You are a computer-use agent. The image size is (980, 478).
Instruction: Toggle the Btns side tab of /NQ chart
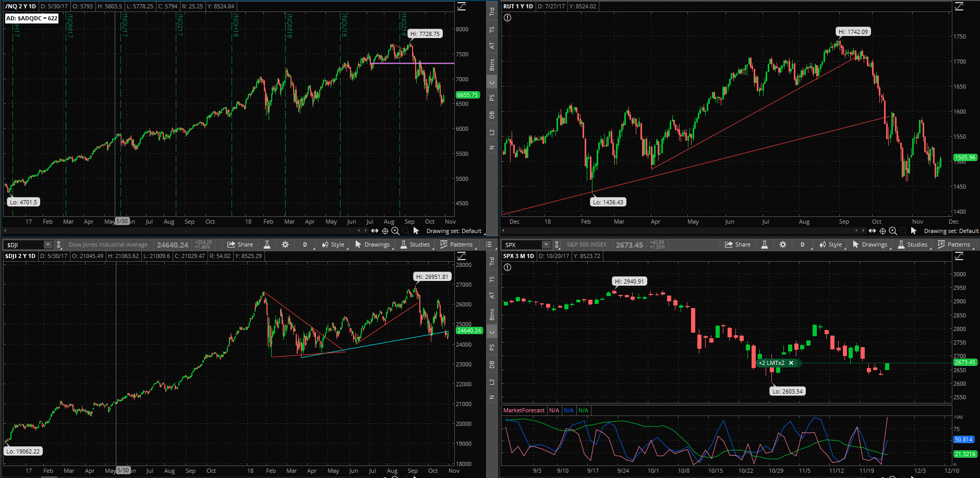coord(492,65)
